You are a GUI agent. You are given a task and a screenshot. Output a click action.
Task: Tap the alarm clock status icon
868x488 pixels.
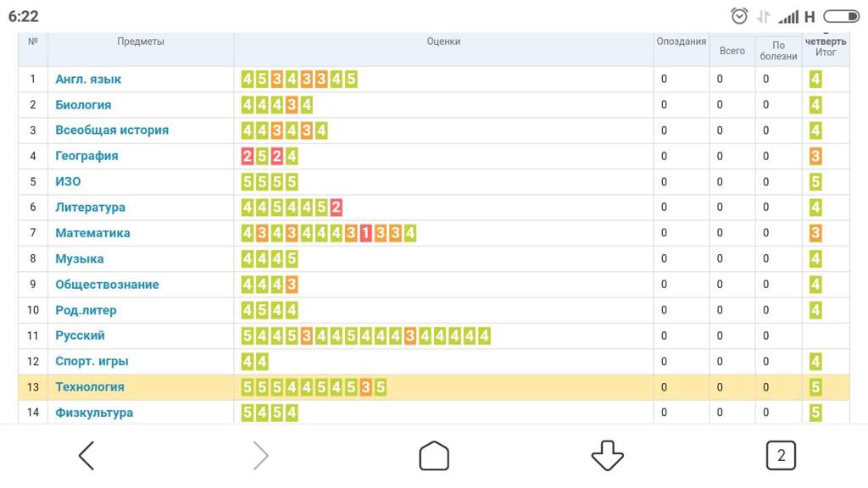[x=739, y=16]
